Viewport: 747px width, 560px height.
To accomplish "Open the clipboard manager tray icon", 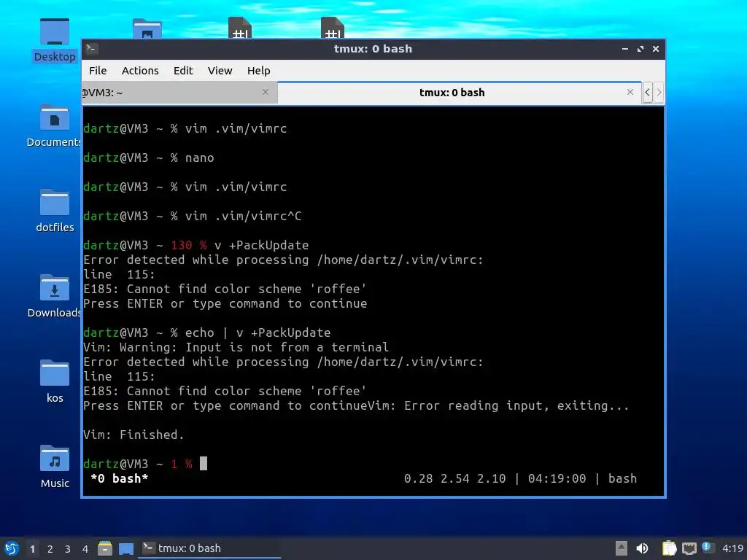I will (669, 548).
